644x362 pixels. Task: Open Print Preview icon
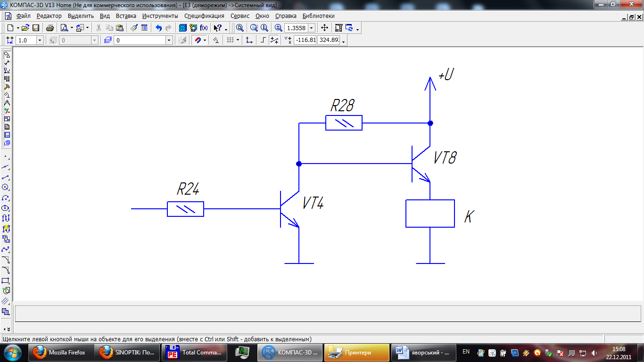64,28
